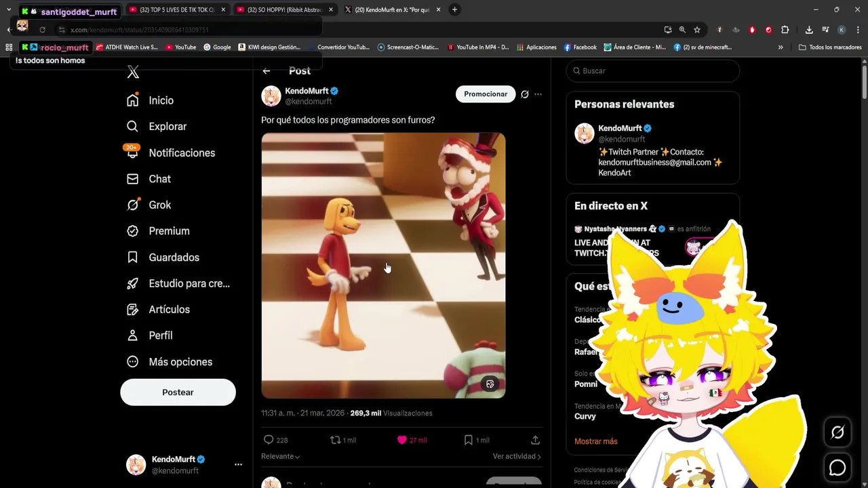Click the media control icon in Chrome toolbar
The image size is (868, 488).
tap(825, 30)
